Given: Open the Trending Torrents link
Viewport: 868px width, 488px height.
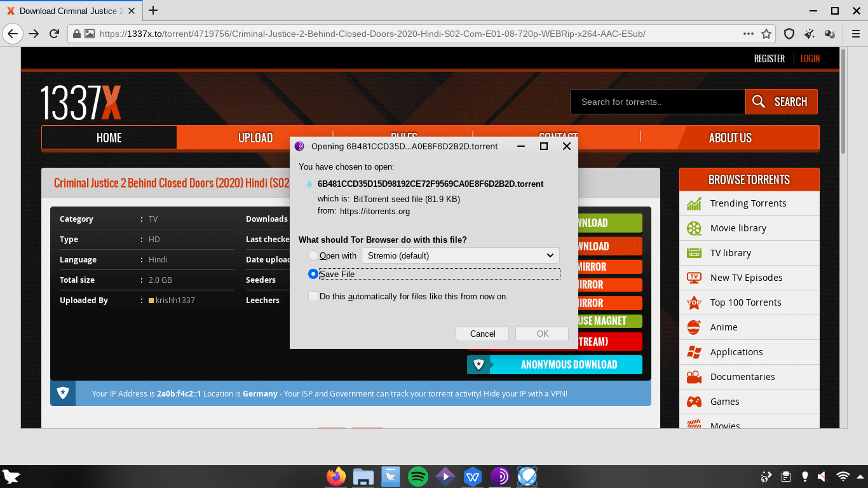Looking at the screenshot, I should [748, 203].
